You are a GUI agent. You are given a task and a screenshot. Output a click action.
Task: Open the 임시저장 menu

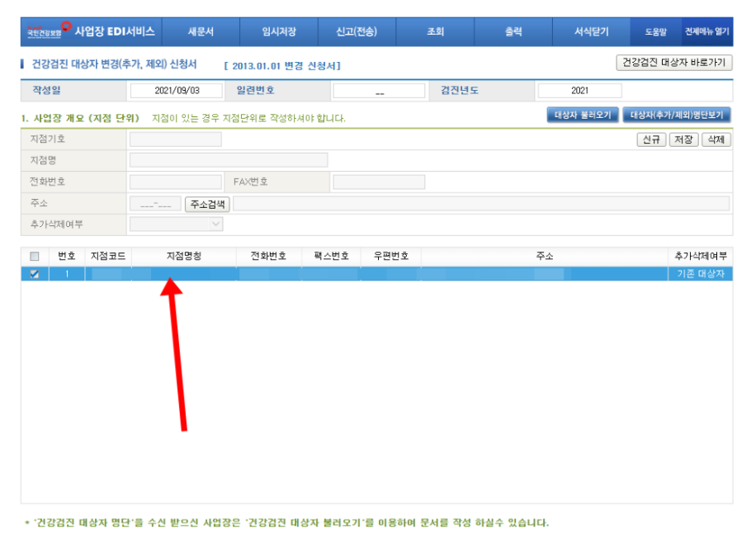pos(279,32)
